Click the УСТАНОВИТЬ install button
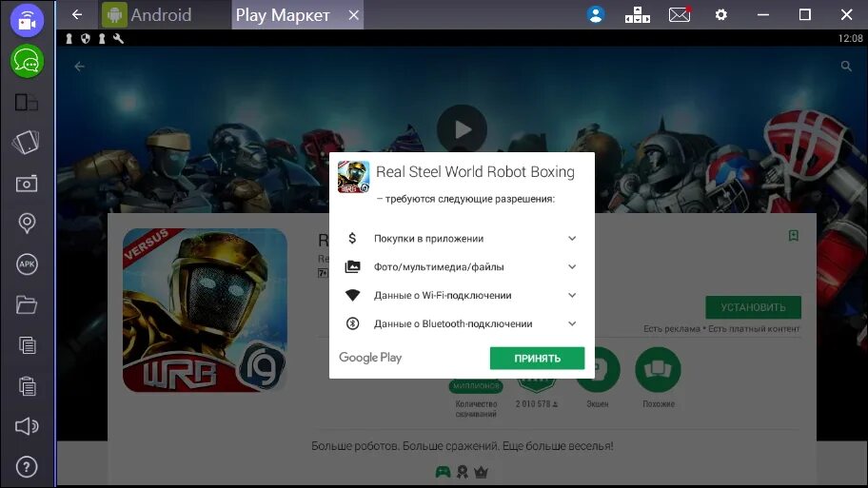The width and height of the screenshot is (868, 488). coord(753,307)
